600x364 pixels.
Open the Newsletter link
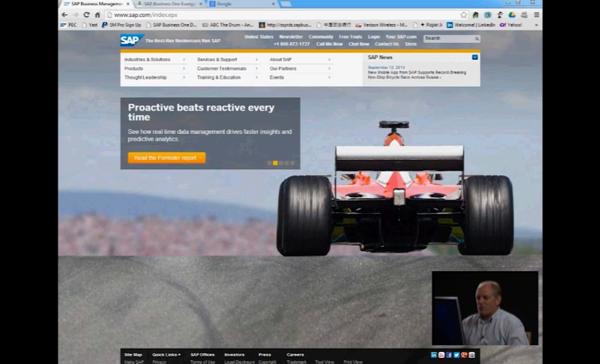291,37
